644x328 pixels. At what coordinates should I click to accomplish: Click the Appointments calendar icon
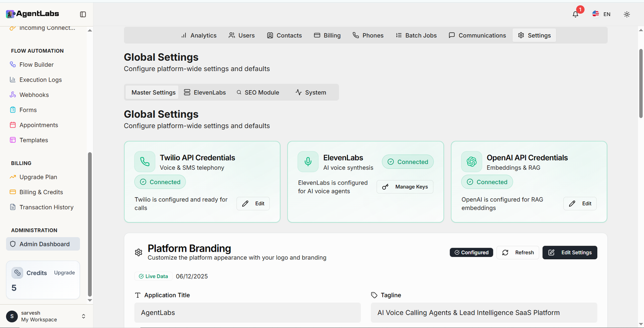click(x=13, y=125)
